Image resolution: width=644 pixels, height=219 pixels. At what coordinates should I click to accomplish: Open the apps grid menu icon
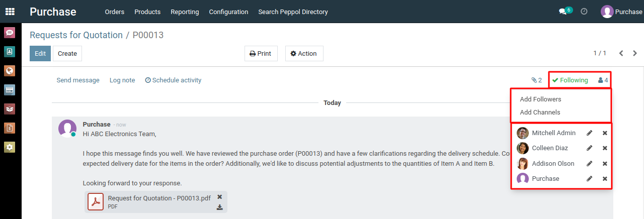click(x=10, y=12)
